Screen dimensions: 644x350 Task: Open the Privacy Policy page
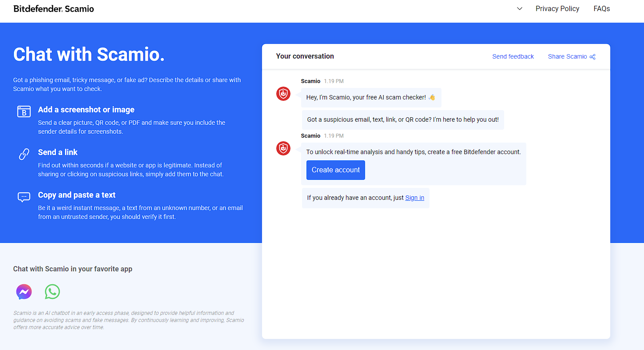[557, 9]
